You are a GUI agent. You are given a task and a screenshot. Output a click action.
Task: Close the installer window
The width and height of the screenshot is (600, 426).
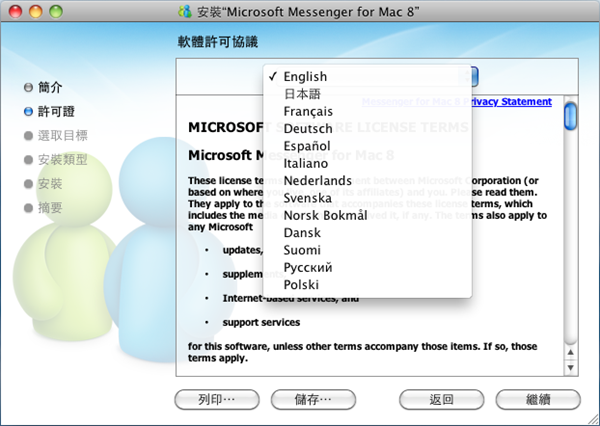click(x=16, y=11)
